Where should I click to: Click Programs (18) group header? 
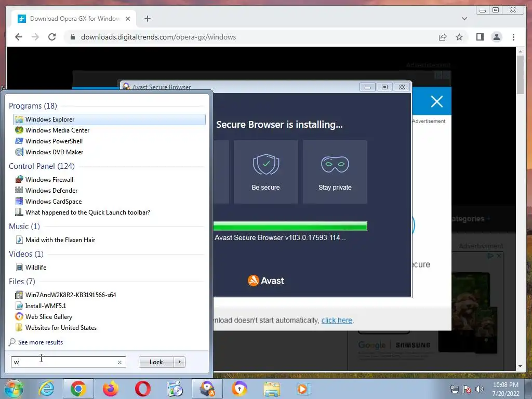[x=33, y=106]
